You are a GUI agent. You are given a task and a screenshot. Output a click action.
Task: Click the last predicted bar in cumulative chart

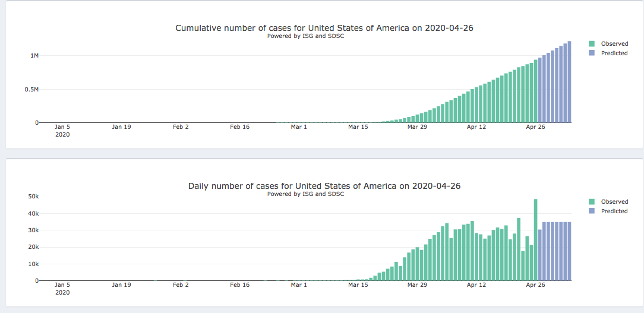click(x=569, y=82)
